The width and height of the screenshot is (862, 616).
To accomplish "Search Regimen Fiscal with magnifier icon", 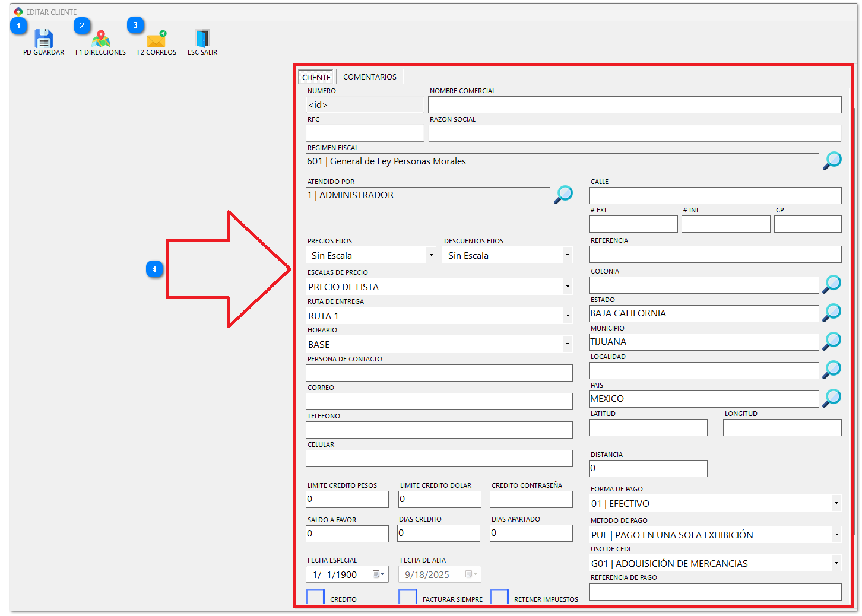I will pos(832,161).
